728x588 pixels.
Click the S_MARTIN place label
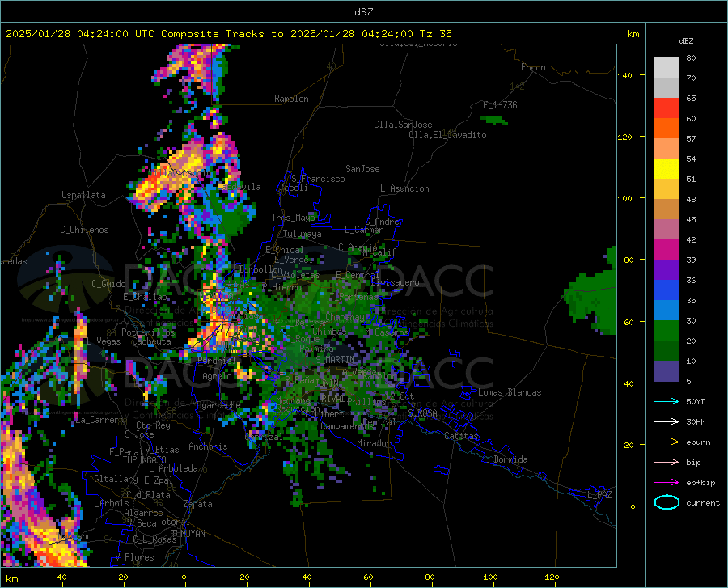click(x=336, y=360)
